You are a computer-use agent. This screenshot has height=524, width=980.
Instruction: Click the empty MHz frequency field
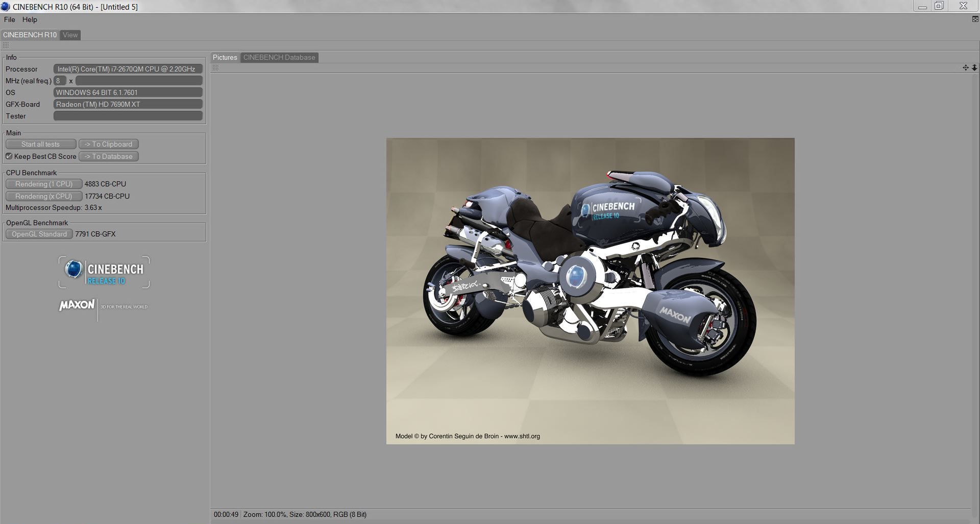[139, 81]
